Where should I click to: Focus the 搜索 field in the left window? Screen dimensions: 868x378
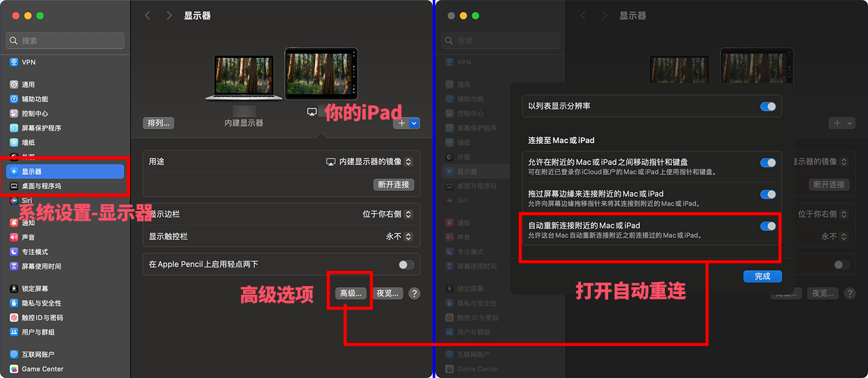[65, 40]
